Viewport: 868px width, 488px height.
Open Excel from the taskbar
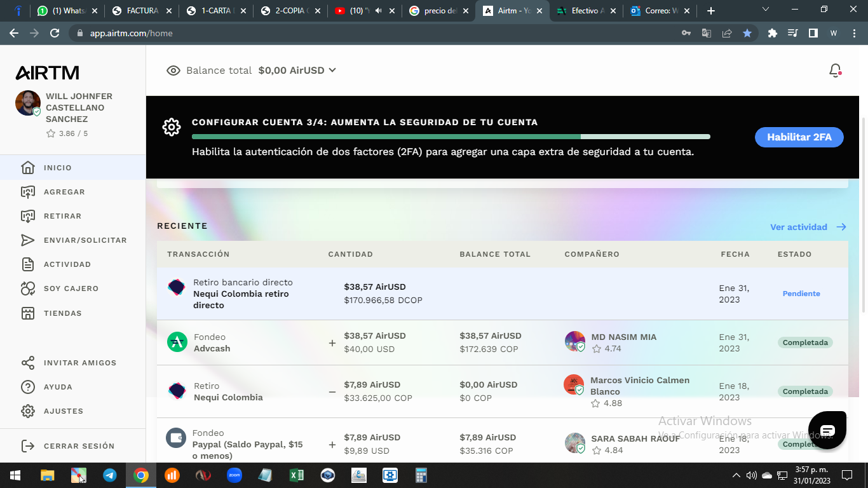(x=296, y=475)
